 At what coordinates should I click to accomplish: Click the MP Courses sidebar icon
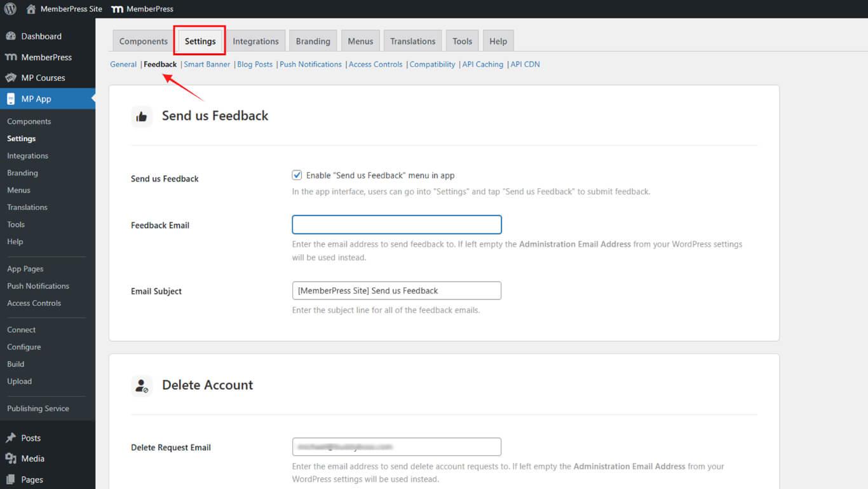pos(11,78)
